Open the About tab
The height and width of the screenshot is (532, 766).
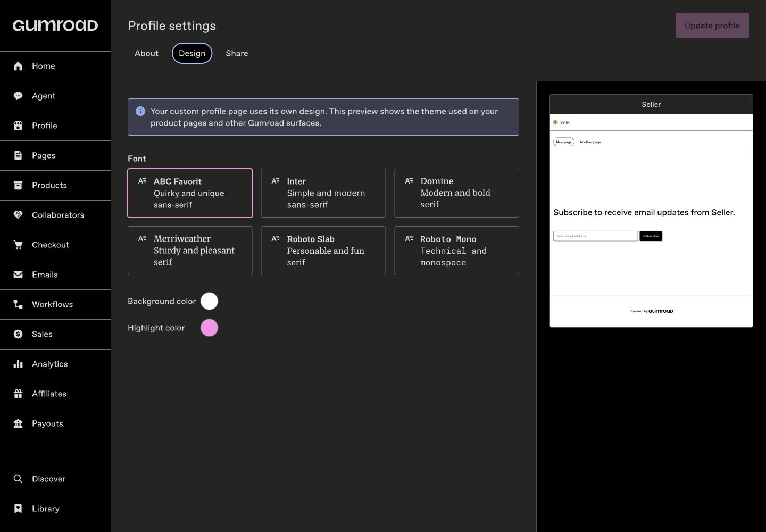pos(146,53)
